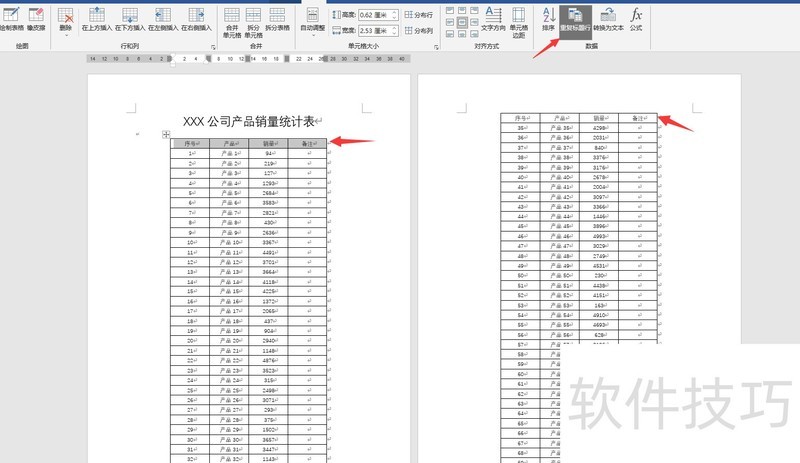The width and height of the screenshot is (800, 463).
Task: Click Merge Cells (合并单元格)
Action: coord(232,22)
